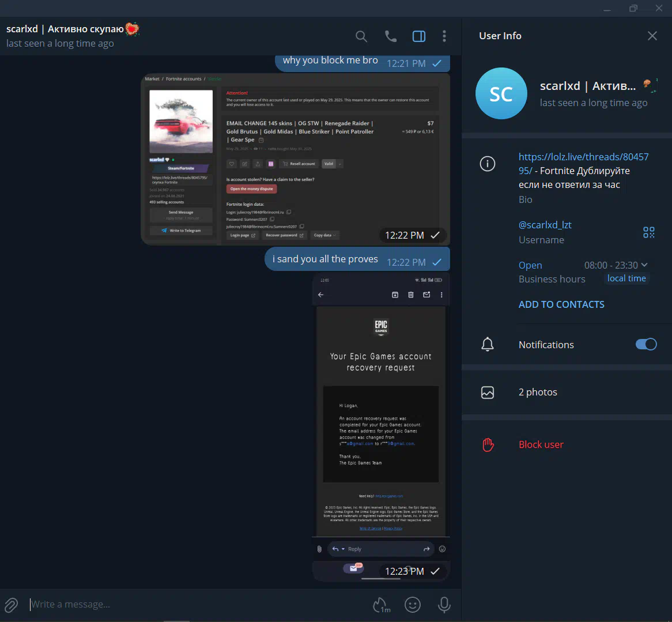
Task: Show the QR code for the username
Action: coord(648,232)
